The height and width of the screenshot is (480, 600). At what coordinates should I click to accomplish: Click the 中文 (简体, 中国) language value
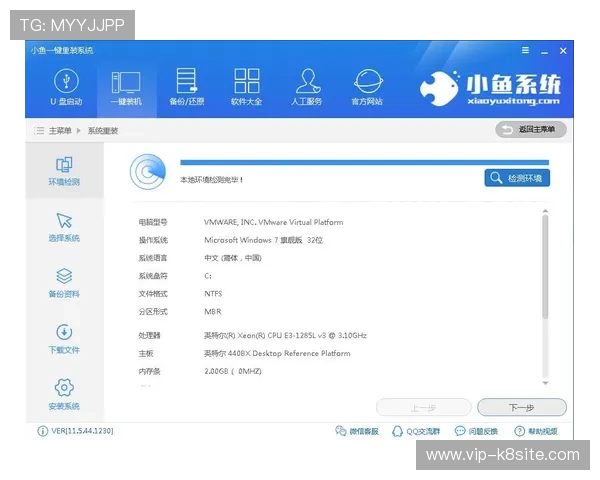click(x=233, y=258)
